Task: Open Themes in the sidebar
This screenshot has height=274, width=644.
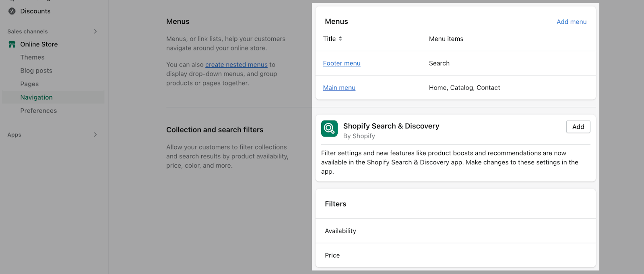Action: [x=32, y=57]
